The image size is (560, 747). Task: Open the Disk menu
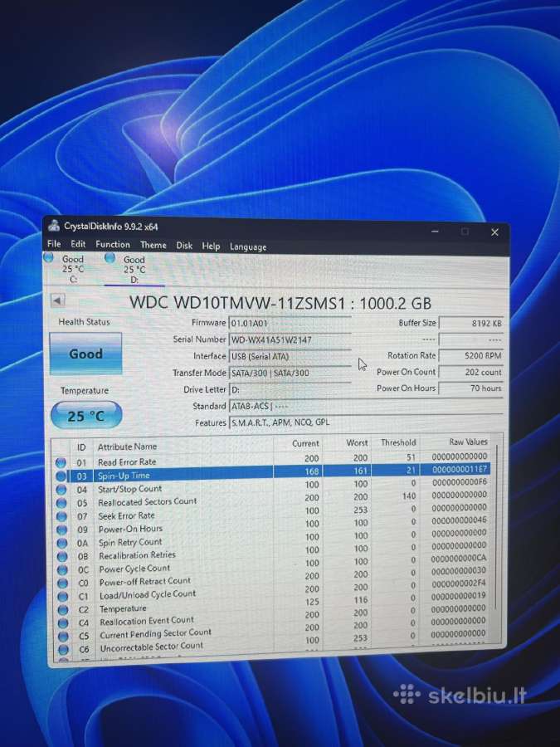coord(184,246)
